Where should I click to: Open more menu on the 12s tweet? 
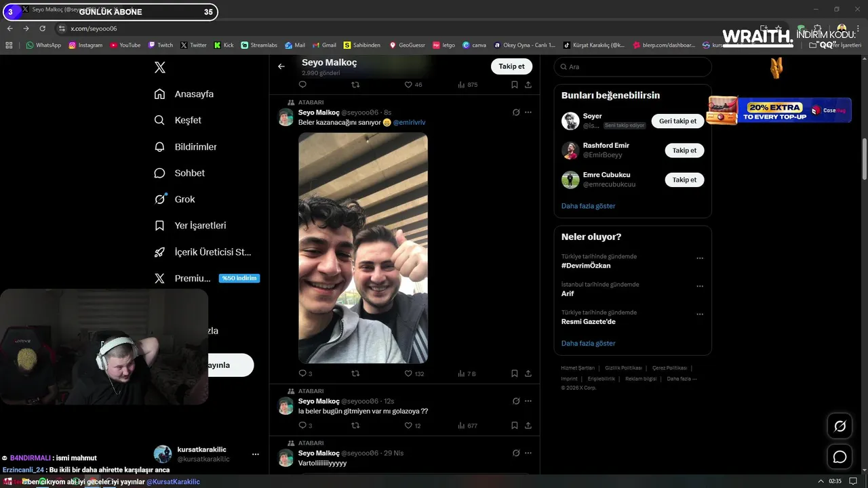[528, 401]
